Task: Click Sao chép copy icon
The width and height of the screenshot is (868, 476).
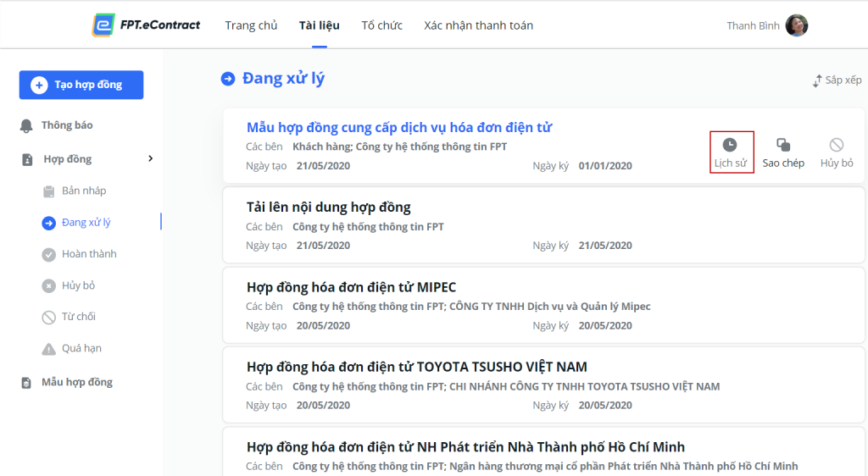Action: point(783,145)
